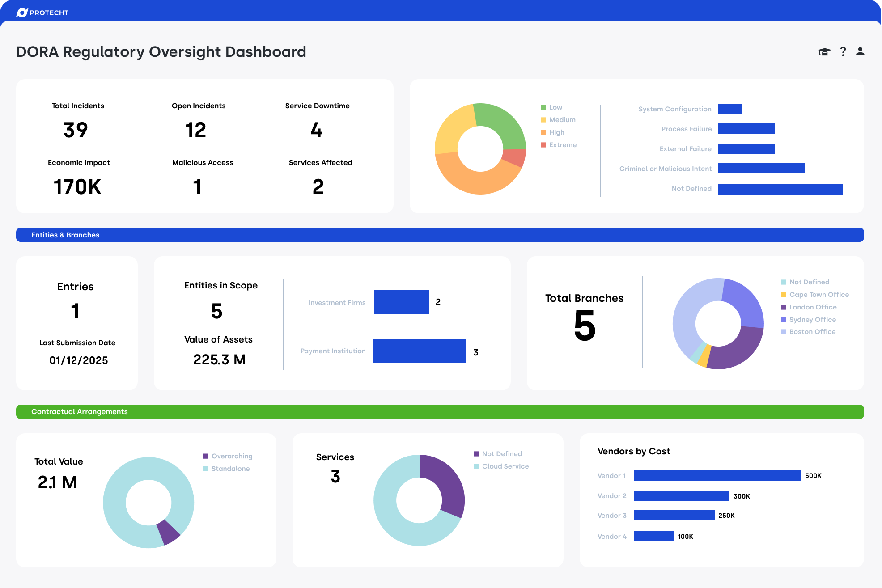882x588 pixels.
Task: Click the Not Defined cause bar
Action: 780,189
